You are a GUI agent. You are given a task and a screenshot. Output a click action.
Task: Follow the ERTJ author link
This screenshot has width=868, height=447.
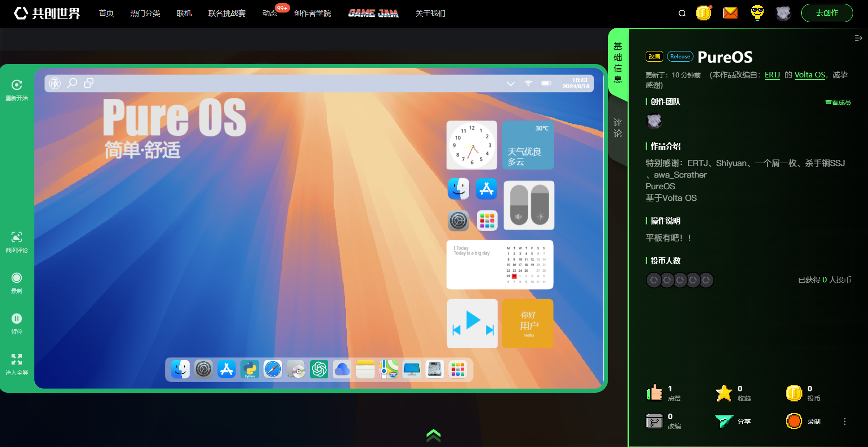772,75
